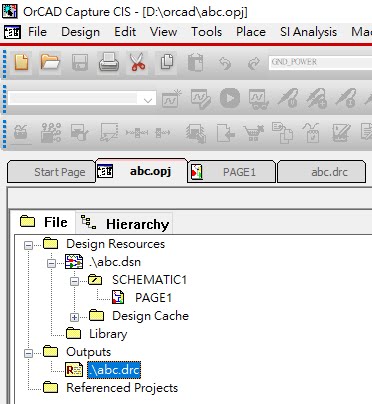This screenshot has width=372, height=404.
Task: Select the Design Cache tree item
Action: pyautogui.click(x=150, y=316)
